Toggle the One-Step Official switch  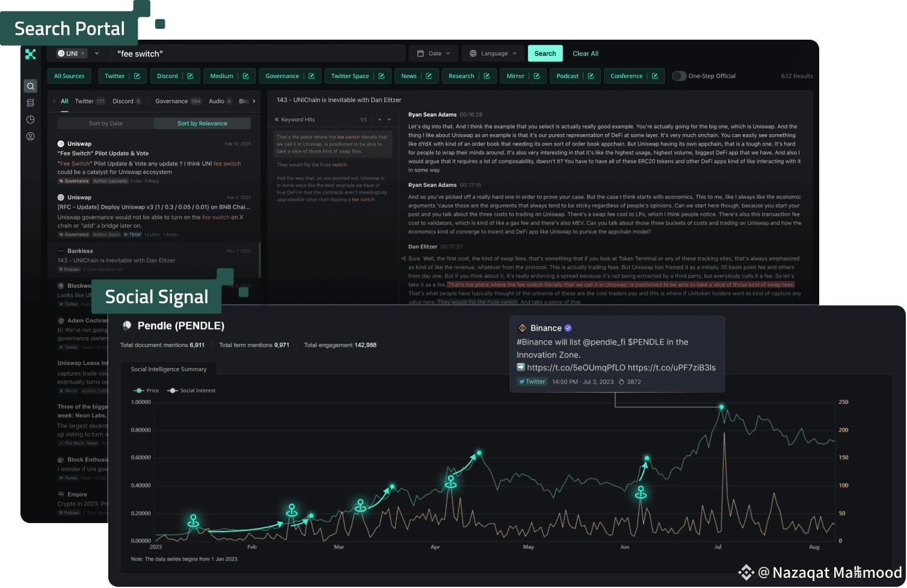tap(679, 76)
